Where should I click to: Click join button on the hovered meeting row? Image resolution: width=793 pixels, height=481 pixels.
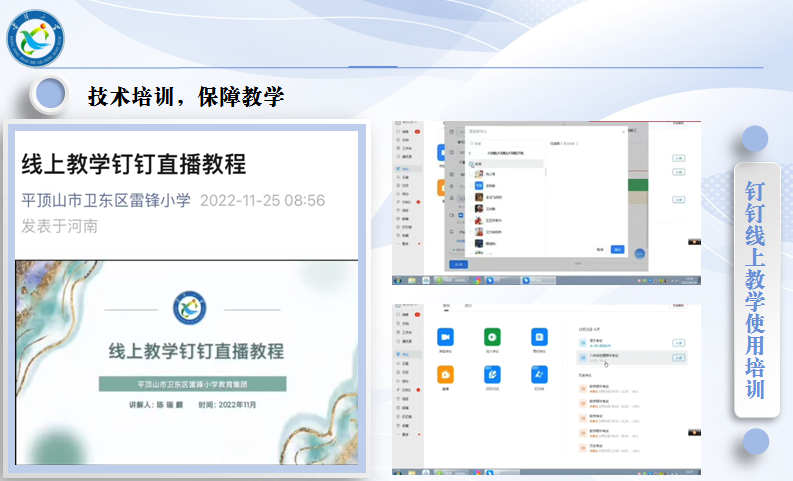678,357
